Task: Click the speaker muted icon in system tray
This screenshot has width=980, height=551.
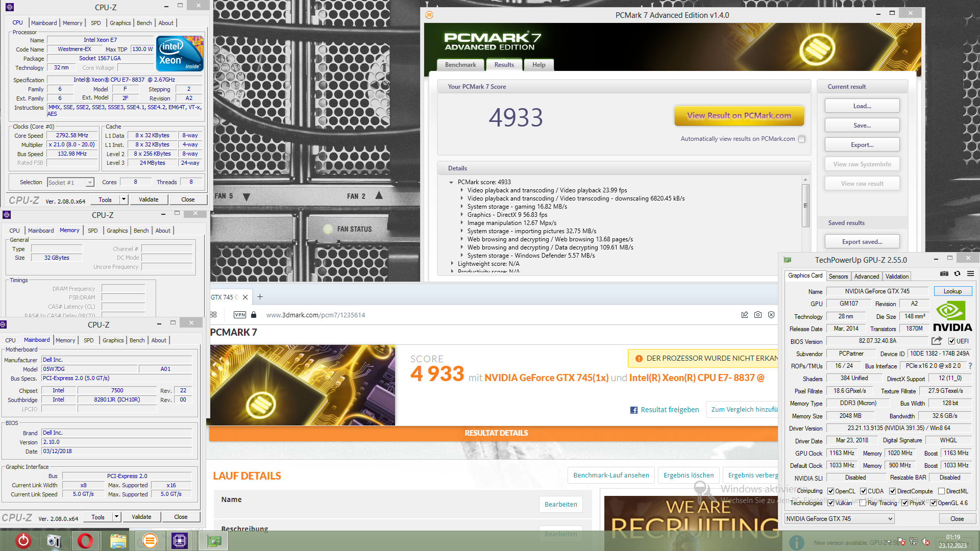Action: click(x=926, y=542)
